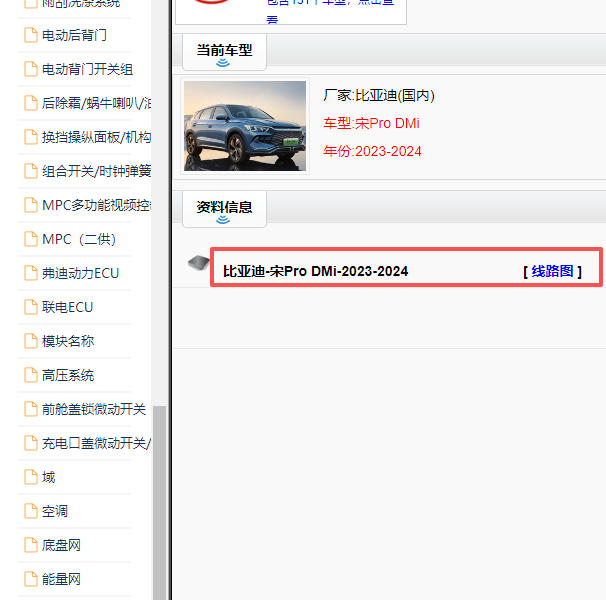Image resolution: width=606 pixels, height=600 pixels.
Task: Click the 厂家:比亚迪(国内) text
Action: pos(379,95)
